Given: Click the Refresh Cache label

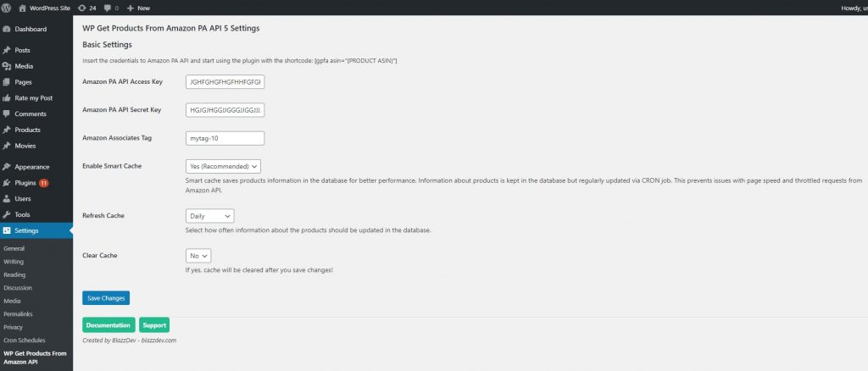Looking at the screenshot, I should pyautogui.click(x=103, y=216).
